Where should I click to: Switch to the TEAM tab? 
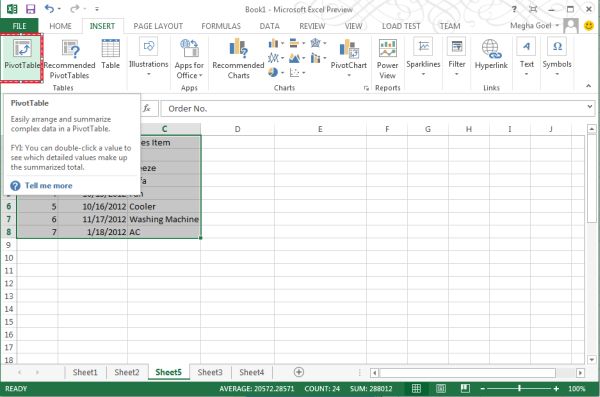450,26
